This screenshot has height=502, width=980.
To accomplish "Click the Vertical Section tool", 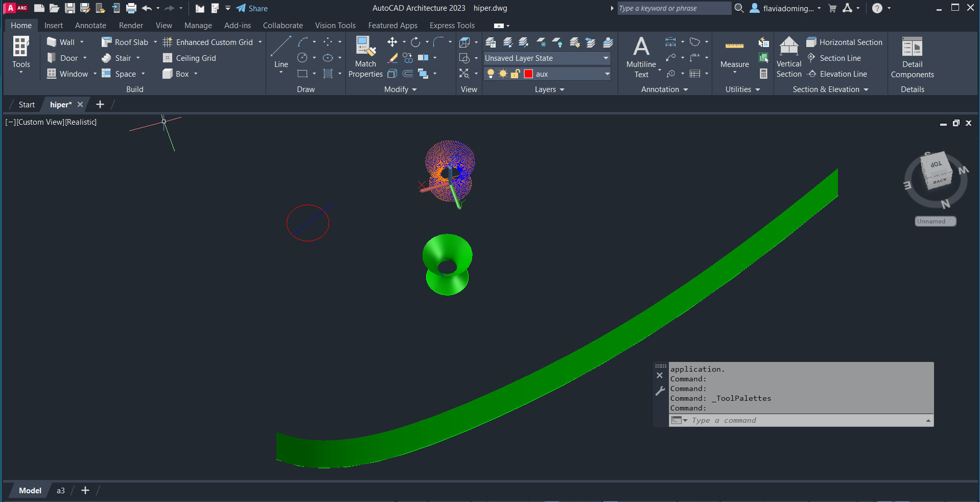I will coord(788,56).
